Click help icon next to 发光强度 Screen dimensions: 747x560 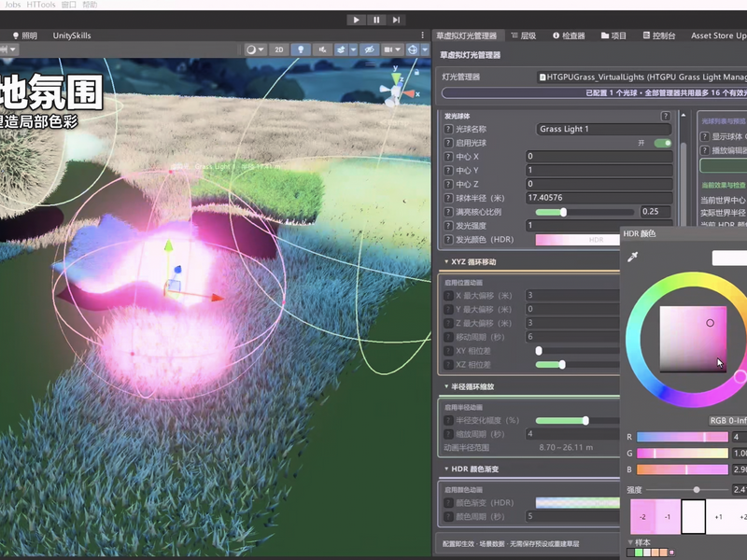448,226
